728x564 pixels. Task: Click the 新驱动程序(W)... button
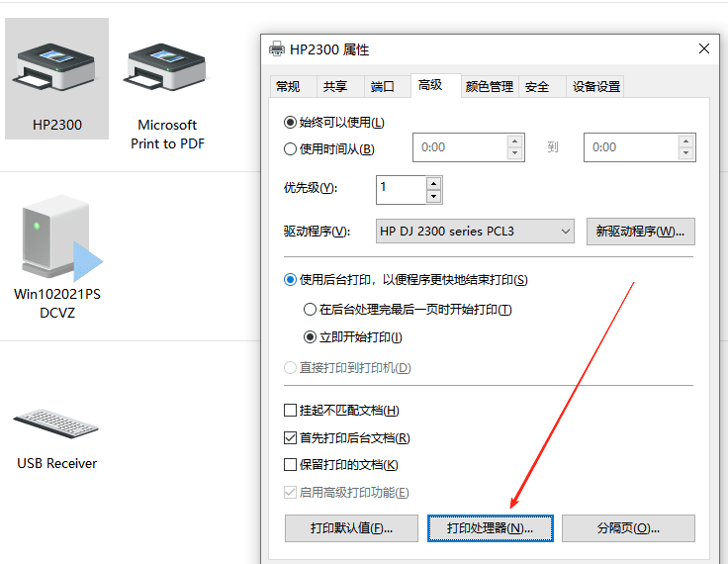(640, 232)
